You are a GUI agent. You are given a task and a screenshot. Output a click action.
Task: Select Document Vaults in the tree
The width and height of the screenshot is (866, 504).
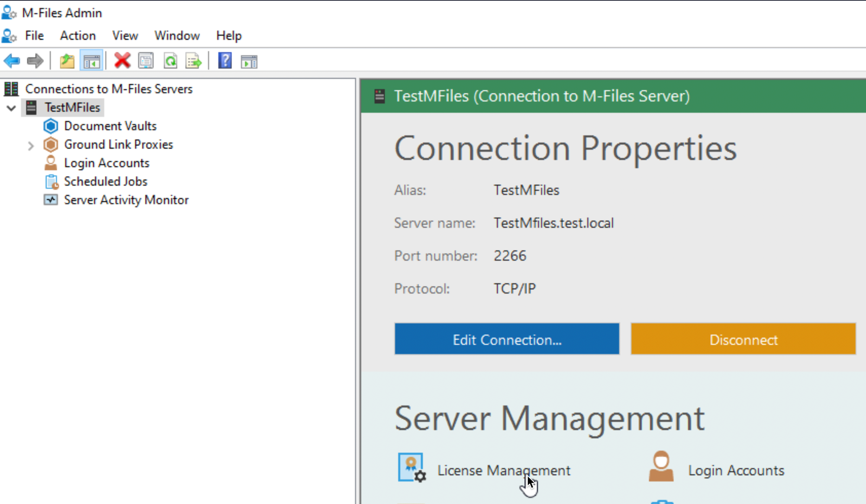(x=110, y=126)
